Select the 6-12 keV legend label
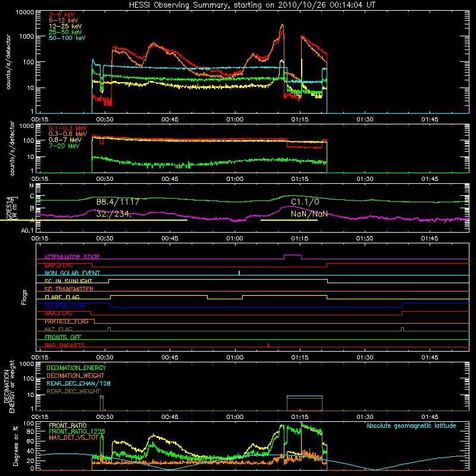 pos(64,20)
